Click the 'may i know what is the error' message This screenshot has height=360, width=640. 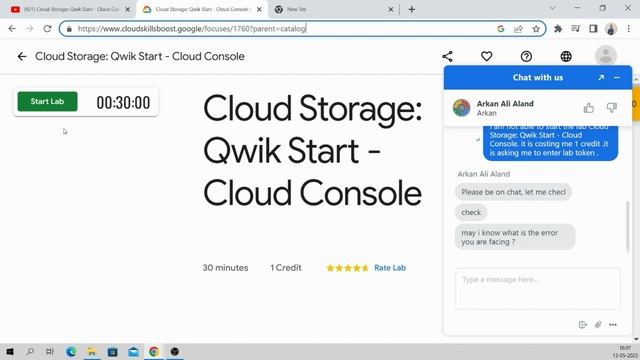tap(515, 237)
